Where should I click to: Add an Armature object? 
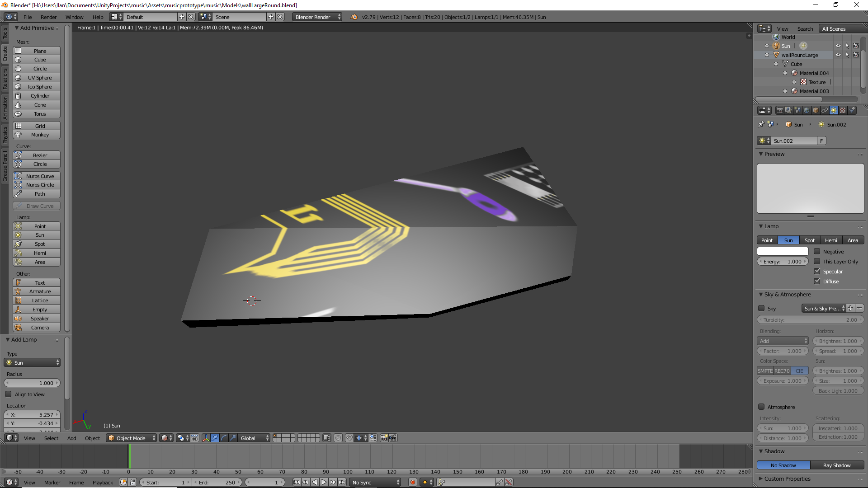[37, 291]
